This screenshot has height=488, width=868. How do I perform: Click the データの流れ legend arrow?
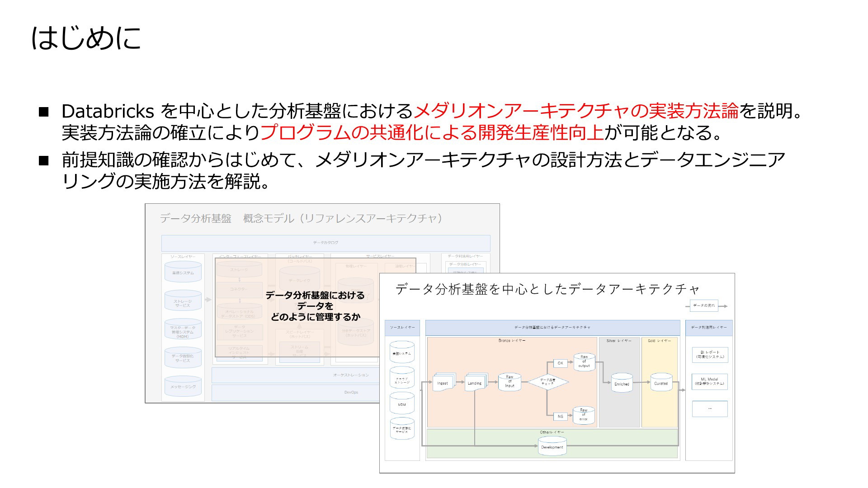coord(706,306)
